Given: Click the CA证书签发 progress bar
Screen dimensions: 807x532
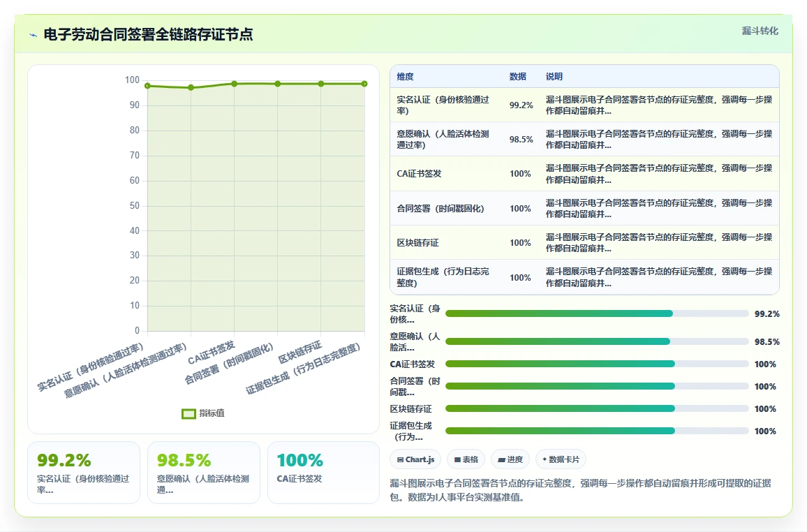Looking at the screenshot, I should coord(597,364).
